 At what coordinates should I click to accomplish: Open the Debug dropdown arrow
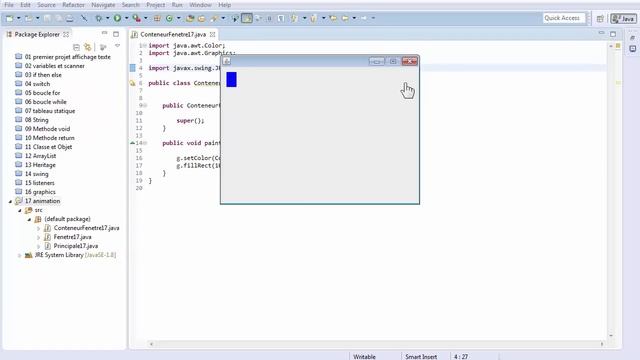coord(108,18)
